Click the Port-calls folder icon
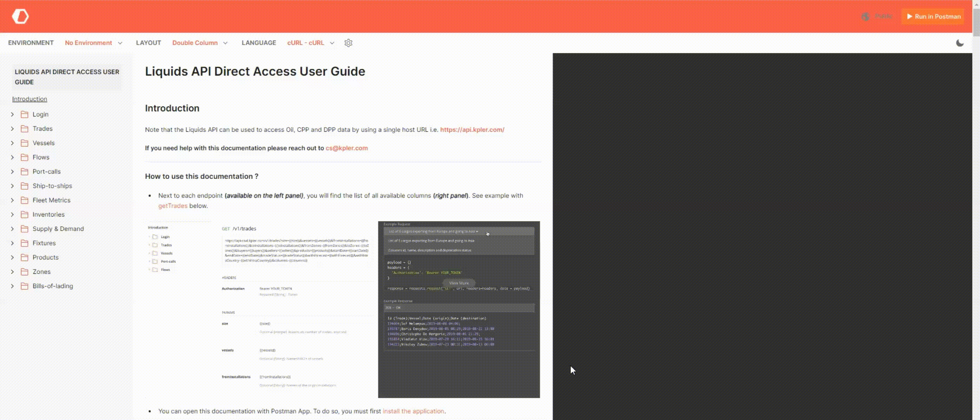The height and width of the screenshot is (420, 980). 24,171
